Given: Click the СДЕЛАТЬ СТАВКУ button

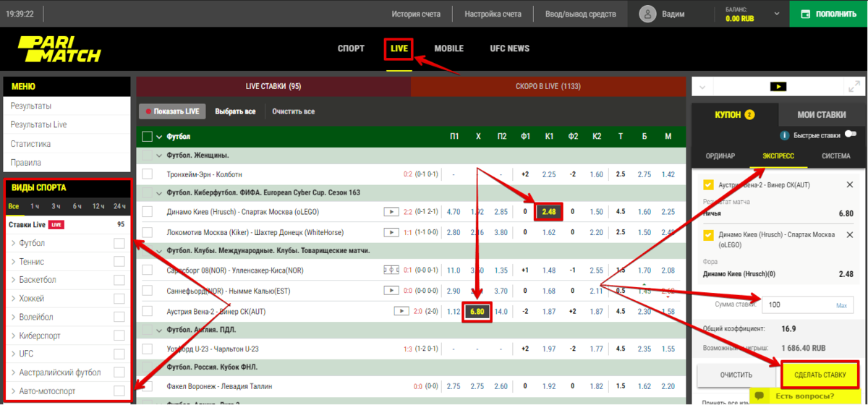Looking at the screenshot, I should pos(820,375).
